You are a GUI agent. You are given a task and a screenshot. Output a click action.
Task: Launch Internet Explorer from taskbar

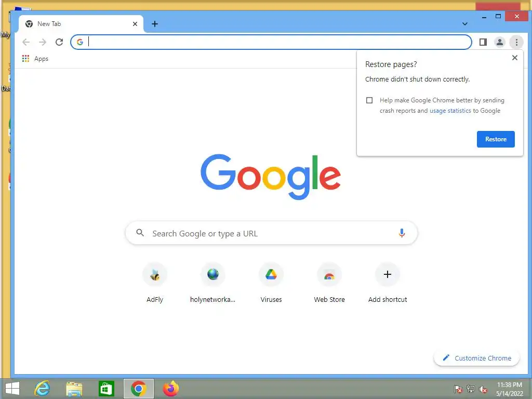[x=43, y=389]
